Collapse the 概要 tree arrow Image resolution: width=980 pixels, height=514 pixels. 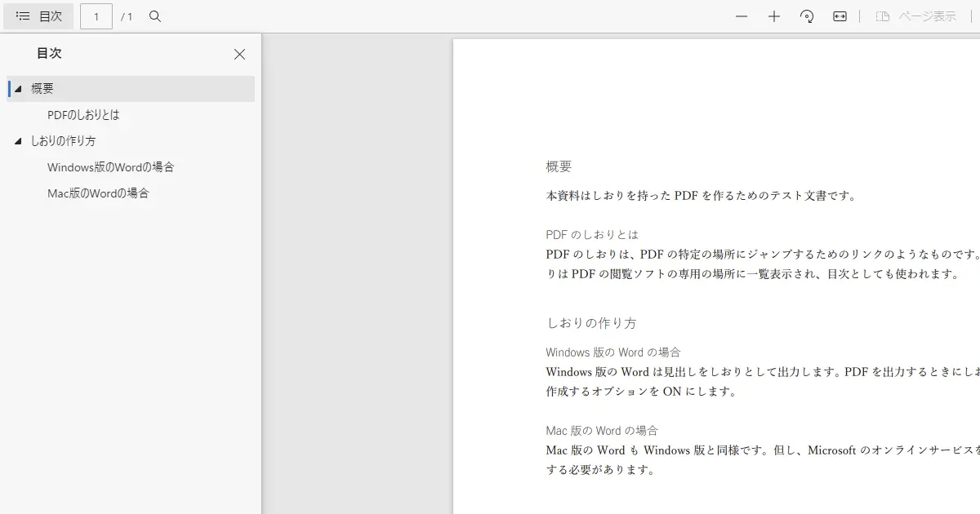coord(18,89)
